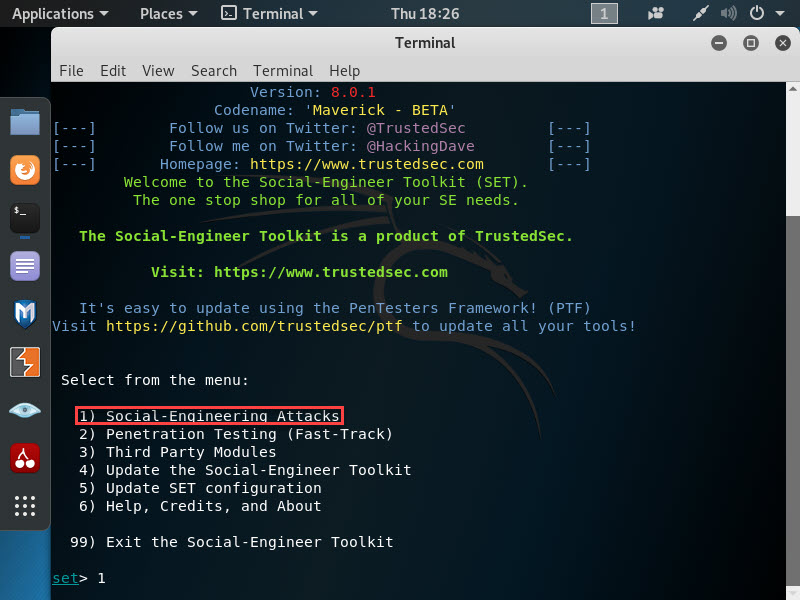Open the File menu in Terminal

pyautogui.click(x=71, y=70)
